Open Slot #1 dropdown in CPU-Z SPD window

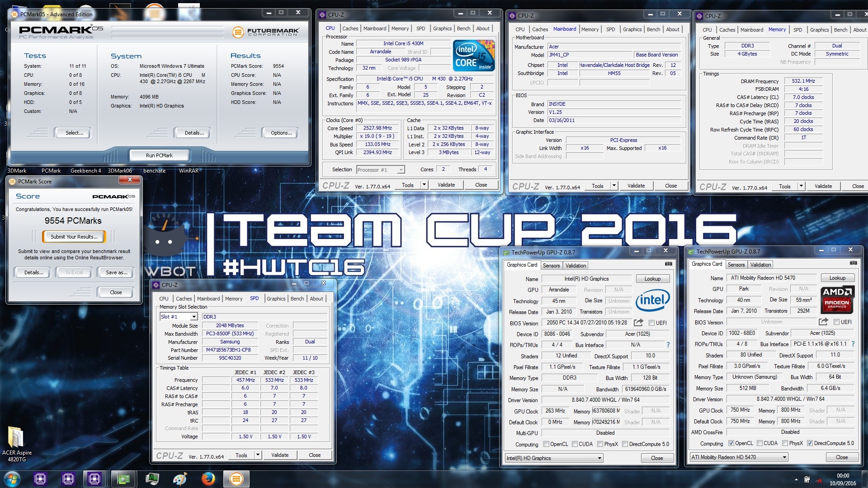(179, 317)
